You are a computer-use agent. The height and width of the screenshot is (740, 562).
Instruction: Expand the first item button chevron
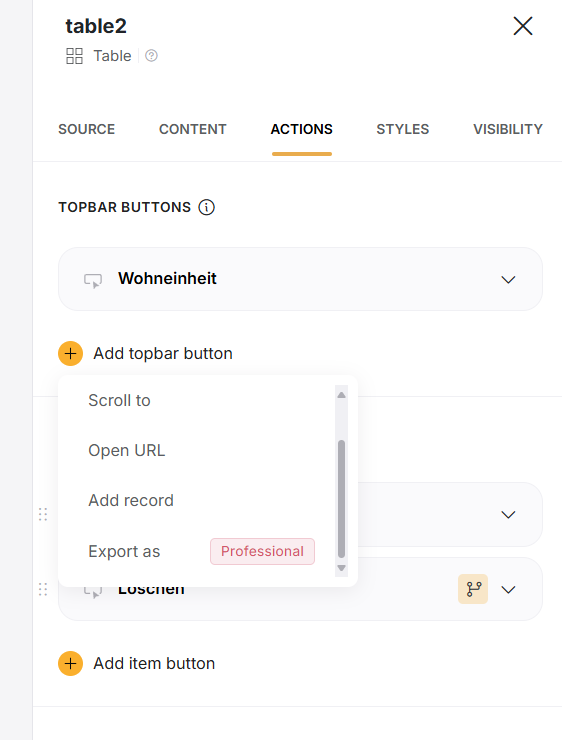click(508, 514)
